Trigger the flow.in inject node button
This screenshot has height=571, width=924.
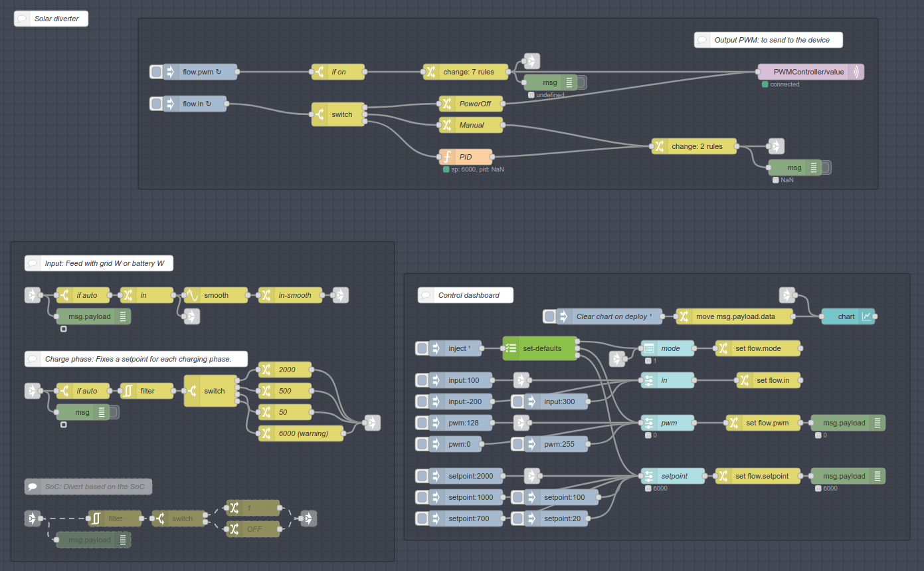click(156, 104)
